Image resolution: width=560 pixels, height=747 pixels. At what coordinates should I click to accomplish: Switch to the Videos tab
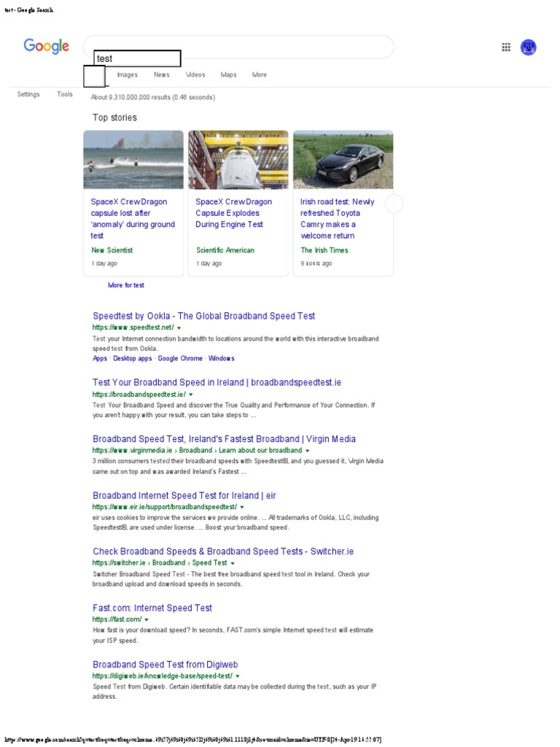195,75
